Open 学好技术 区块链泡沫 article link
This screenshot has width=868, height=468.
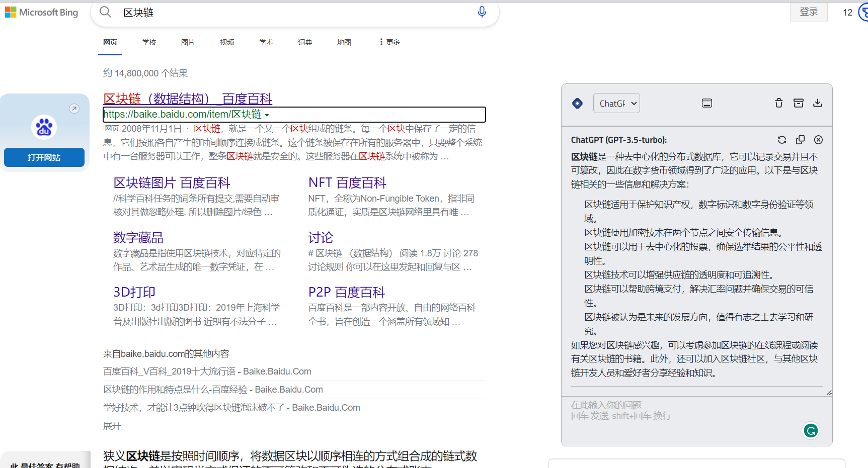pos(231,408)
